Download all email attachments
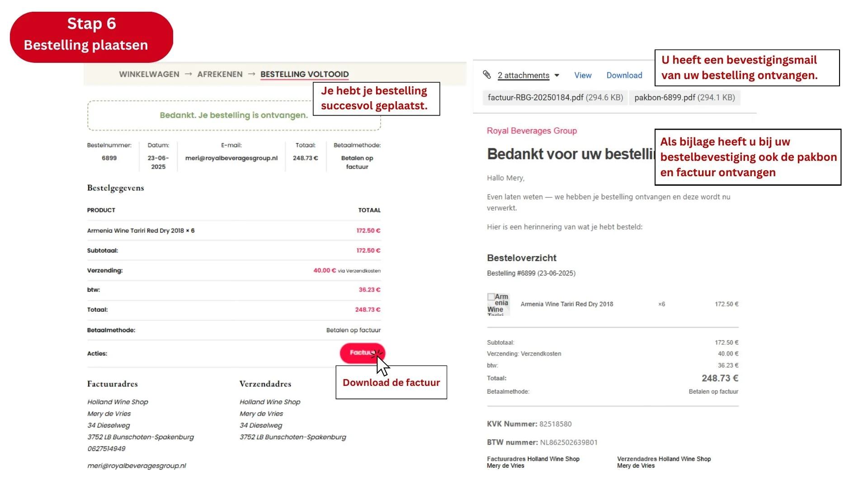The height and width of the screenshot is (488, 868). 624,75
